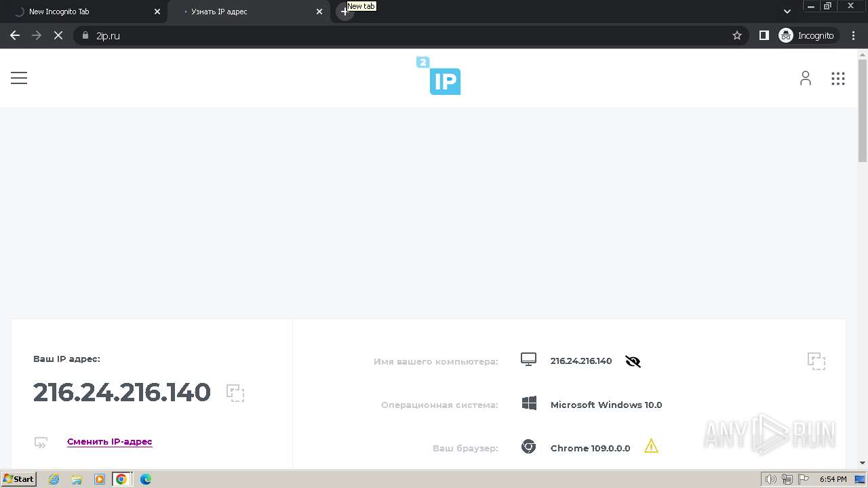Open the side panel button
Viewport: 868px width, 488px height.
pyautogui.click(x=764, y=35)
